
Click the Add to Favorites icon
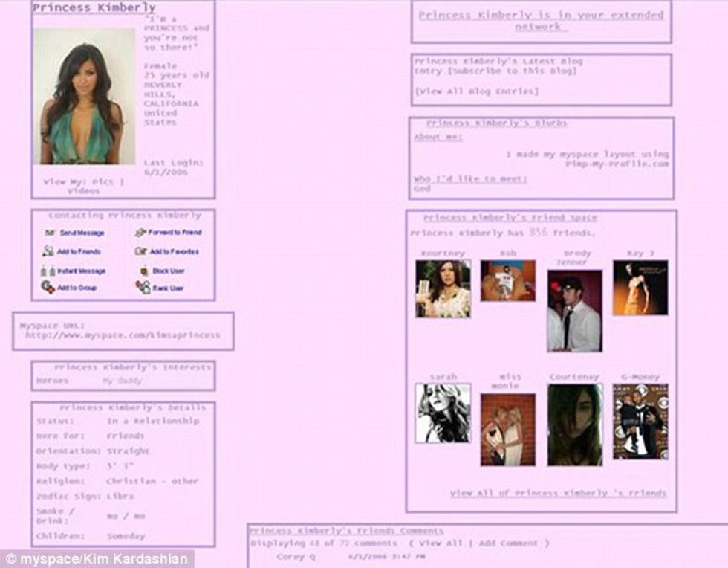tap(141, 251)
